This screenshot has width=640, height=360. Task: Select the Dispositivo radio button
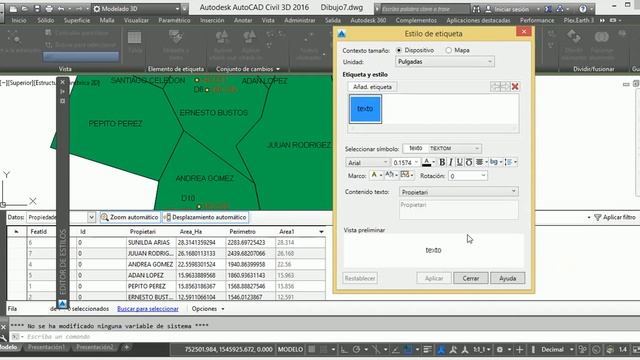[x=399, y=50]
